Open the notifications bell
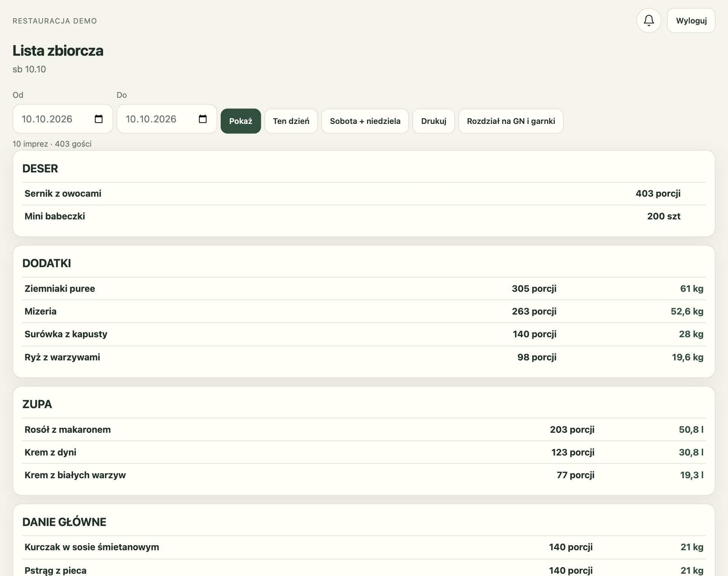728x576 pixels. click(649, 20)
